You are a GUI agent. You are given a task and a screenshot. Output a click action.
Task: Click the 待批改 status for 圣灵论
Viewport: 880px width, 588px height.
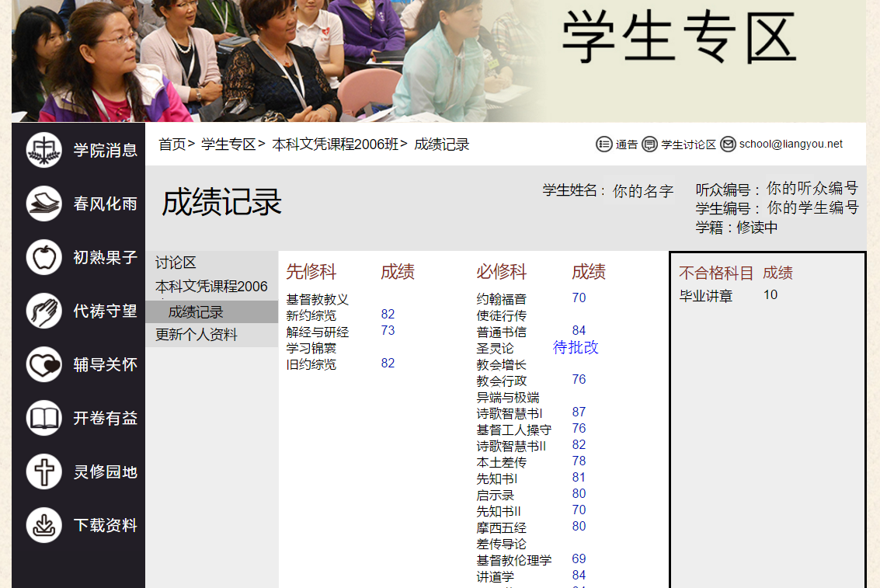point(576,348)
